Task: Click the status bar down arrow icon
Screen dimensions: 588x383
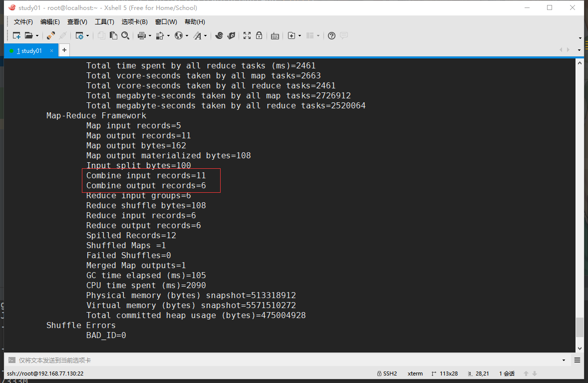Action: (535, 374)
